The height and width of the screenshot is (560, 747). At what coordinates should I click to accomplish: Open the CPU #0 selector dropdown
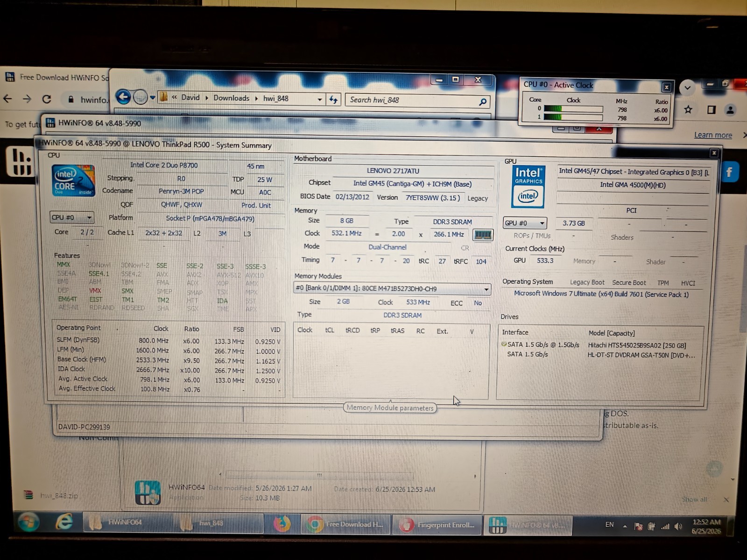[x=72, y=217]
